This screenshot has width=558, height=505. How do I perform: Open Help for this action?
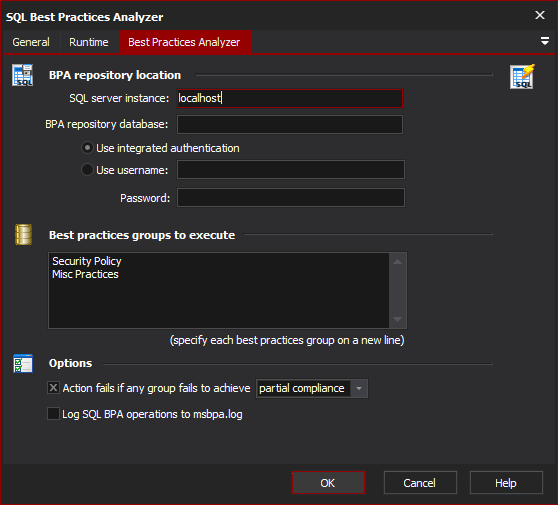click(x=506, y=483)
